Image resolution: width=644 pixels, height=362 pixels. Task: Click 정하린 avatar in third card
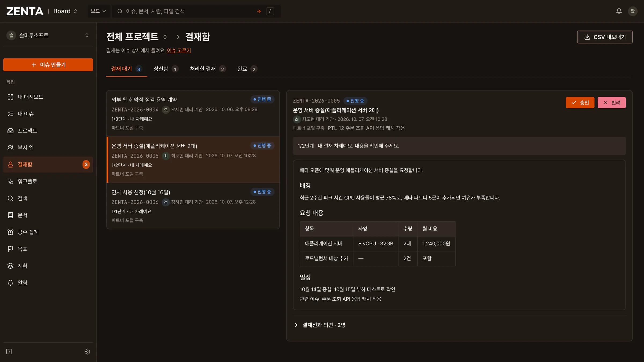click(166, 202)
